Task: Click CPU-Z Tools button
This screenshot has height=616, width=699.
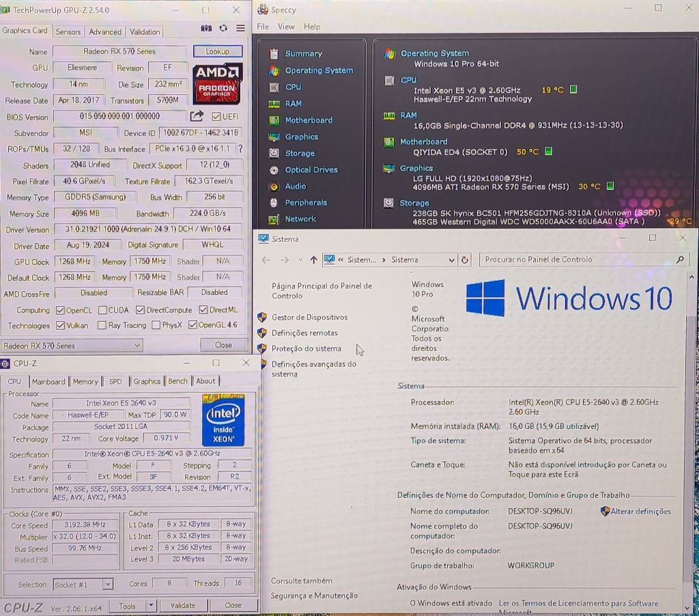Action: 127,606
